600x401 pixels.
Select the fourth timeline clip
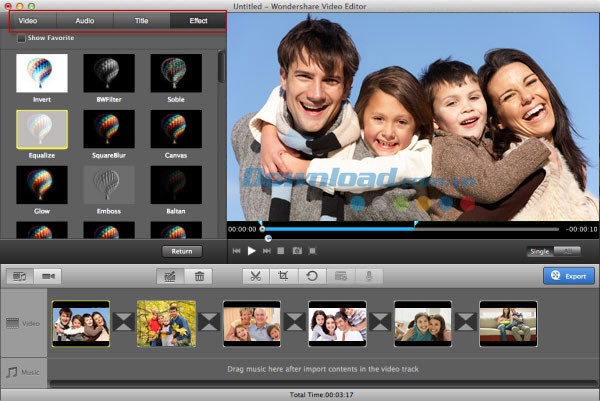pos(338,324)
